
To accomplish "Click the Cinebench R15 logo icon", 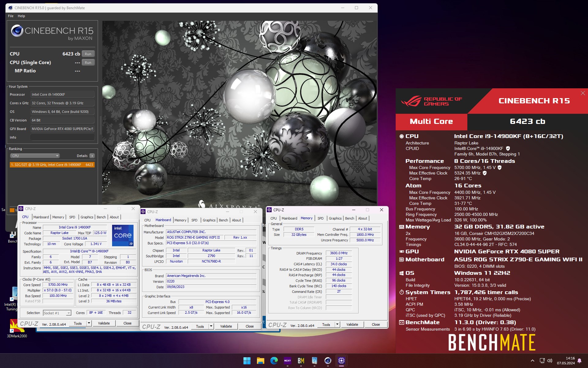I will (17, 31).
